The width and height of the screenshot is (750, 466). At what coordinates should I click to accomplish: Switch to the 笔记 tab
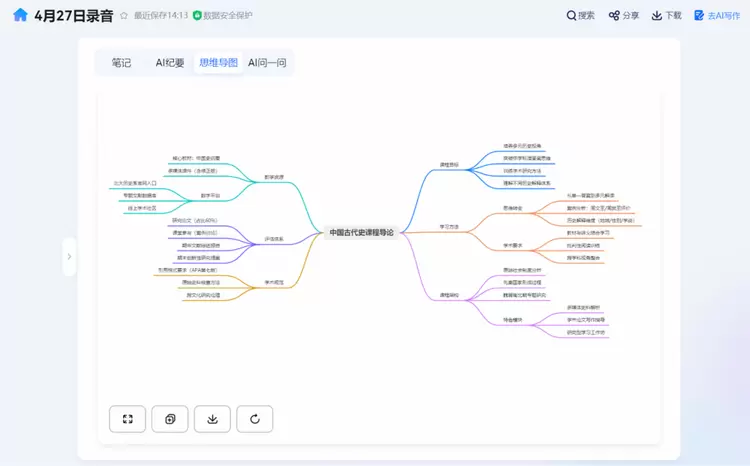click(x=121, y=63)
